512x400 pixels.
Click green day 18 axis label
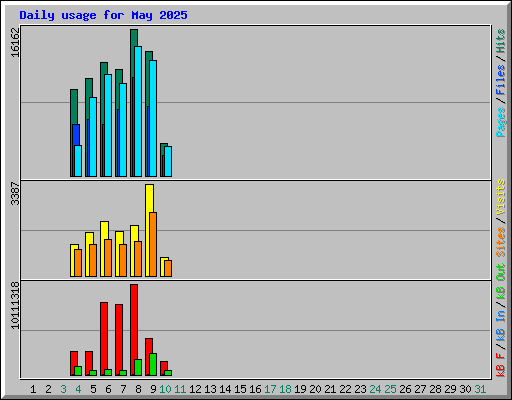(x=285, y=389)
